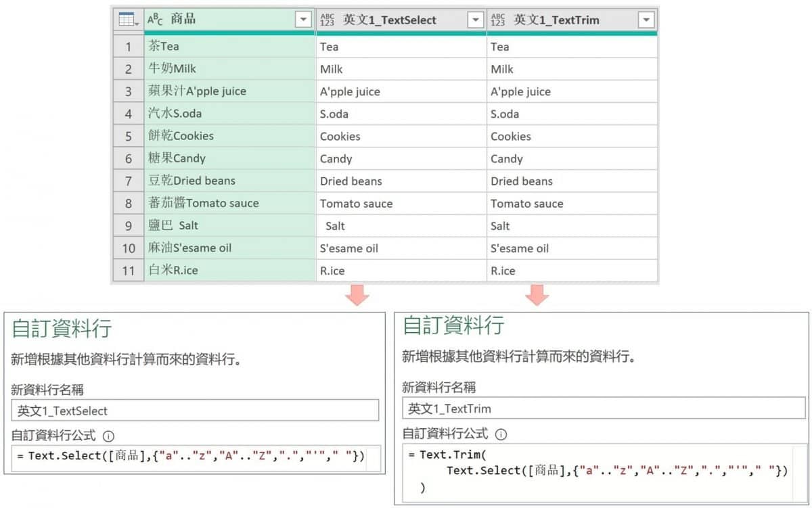Click the table menu icon in grid corner

pyautogui.click(x=128, y=20)
